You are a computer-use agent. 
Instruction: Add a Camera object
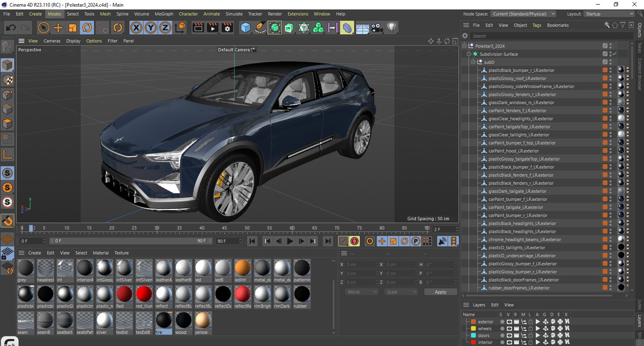[377, 28]
